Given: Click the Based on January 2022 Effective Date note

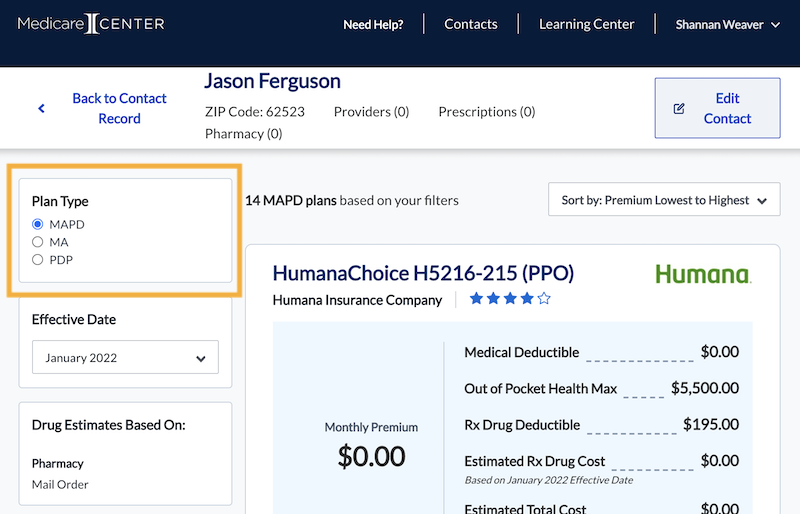Looking at the screenshot, I should point(548,480).
